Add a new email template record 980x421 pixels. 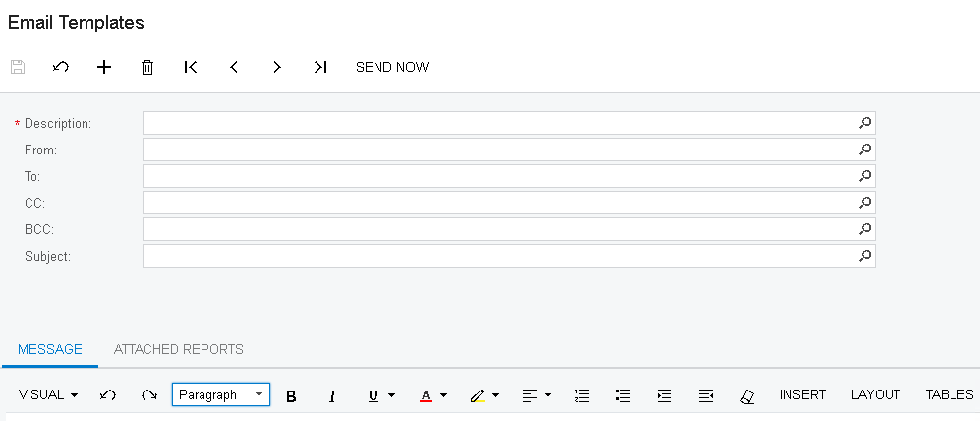[x=104, y=67]
